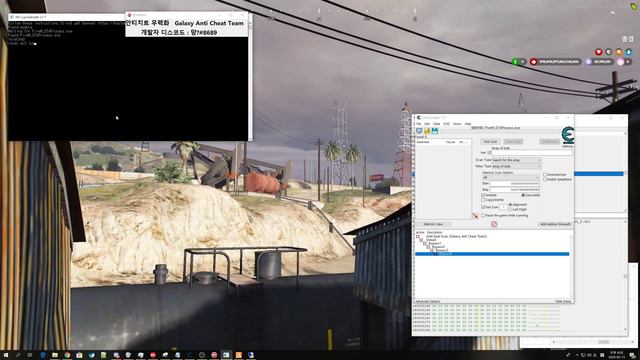Click the red arrow icon beside the pause option
The image size is (640, 360).
[475, 216]
